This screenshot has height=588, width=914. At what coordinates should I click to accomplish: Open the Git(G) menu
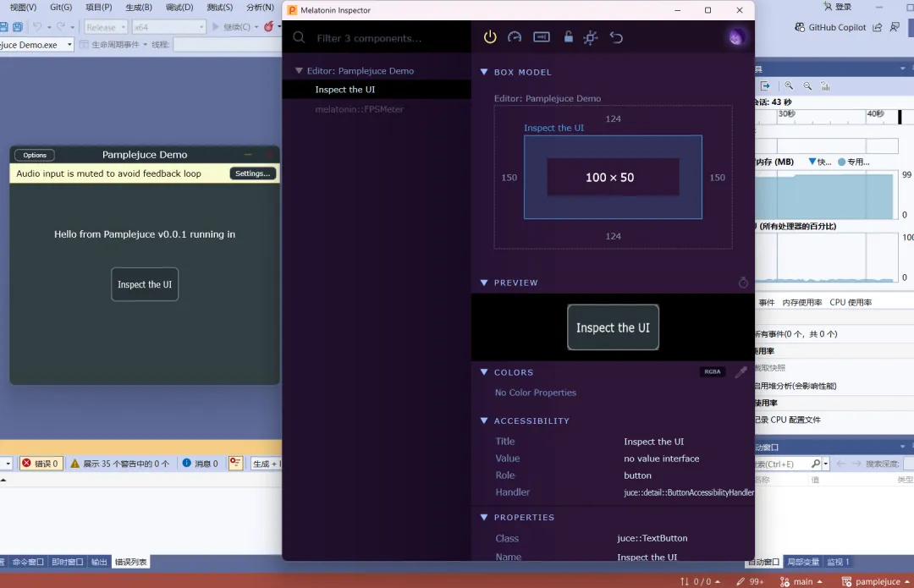(61, 8)
